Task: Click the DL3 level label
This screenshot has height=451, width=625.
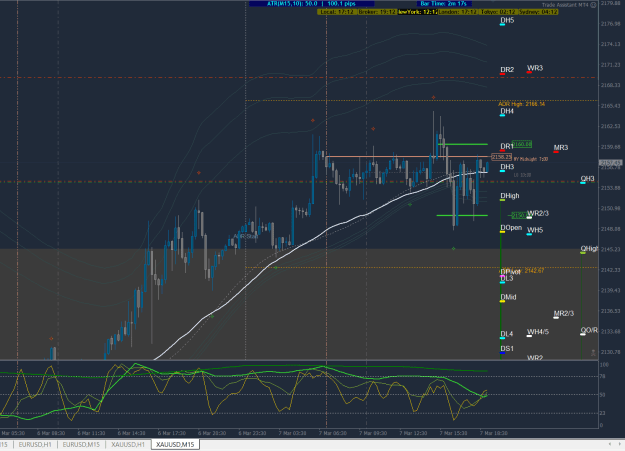Action: point(507,278)
